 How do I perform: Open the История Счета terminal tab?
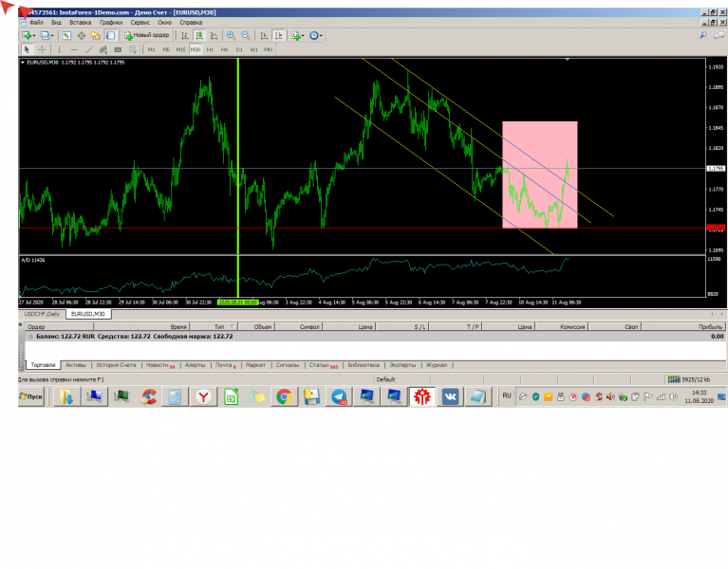click(x=116, y=365)
